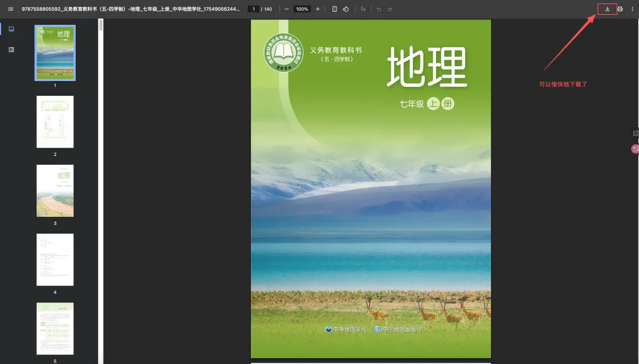The image size is (639, 364).
Task: Click the draw annotation tool icon
Action: 363,9
